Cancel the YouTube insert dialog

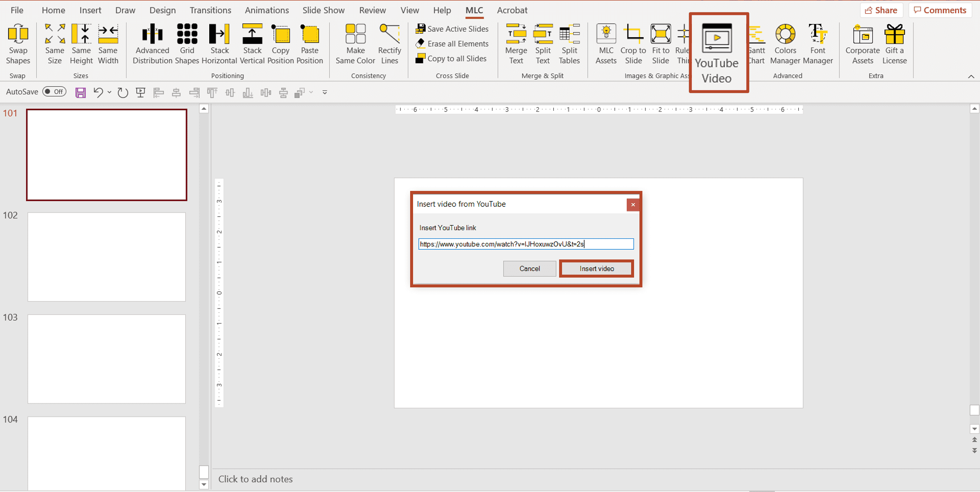pyautogui.click(x=529, y=268)
